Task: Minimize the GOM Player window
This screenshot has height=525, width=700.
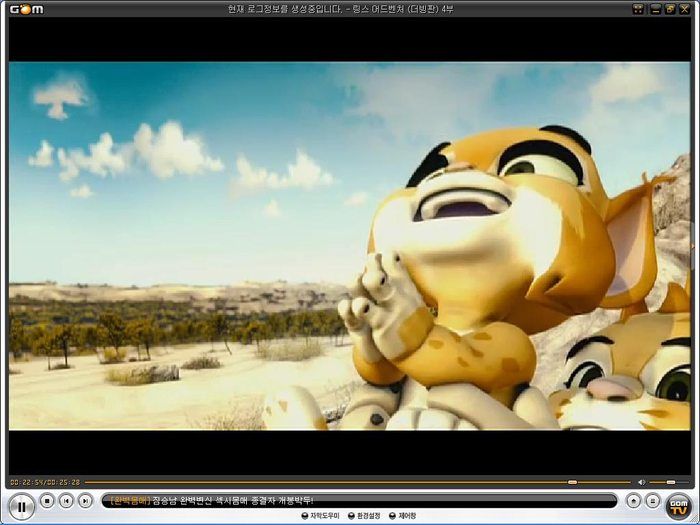Action: point(655,9)
